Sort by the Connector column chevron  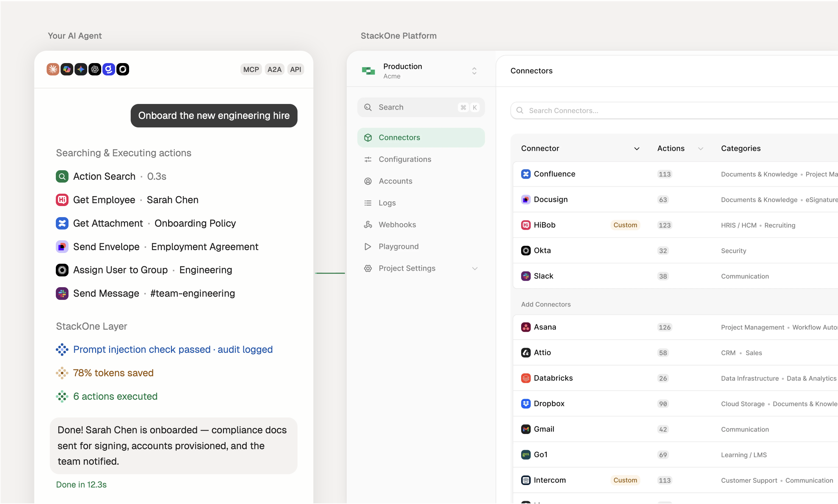637,148
